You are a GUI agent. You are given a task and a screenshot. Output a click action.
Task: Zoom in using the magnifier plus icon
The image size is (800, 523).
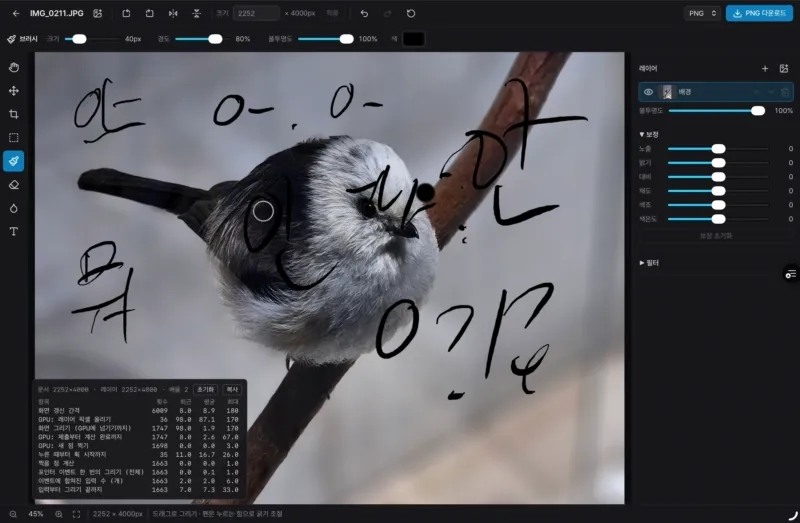(x=59, y=514)
